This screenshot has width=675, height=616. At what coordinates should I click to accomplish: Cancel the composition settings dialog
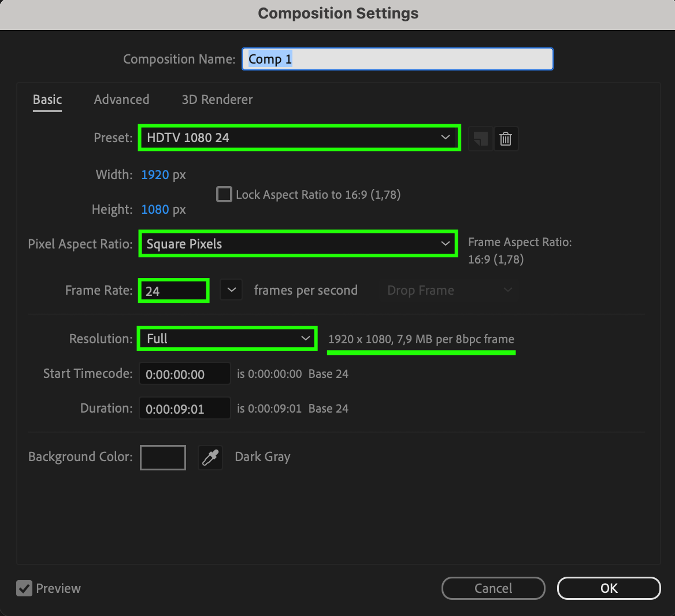[493, 588]
